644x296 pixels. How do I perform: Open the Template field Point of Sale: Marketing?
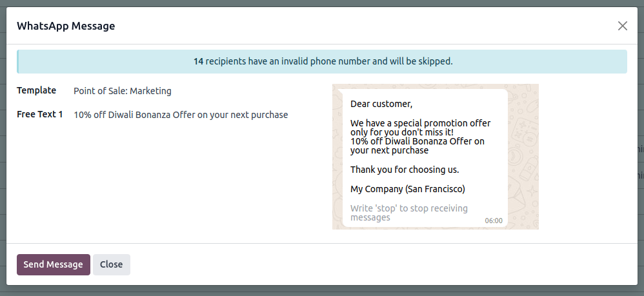point(123,91)
